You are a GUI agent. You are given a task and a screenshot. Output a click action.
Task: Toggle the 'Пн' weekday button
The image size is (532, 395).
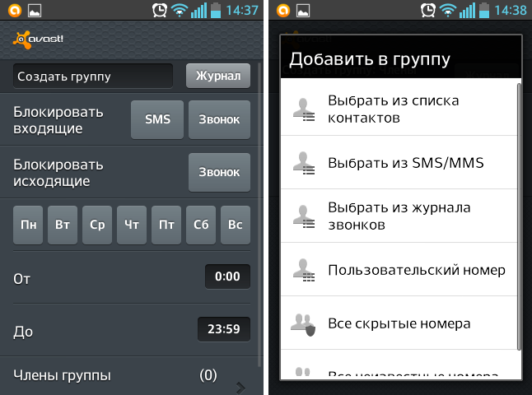coord(29,225)
